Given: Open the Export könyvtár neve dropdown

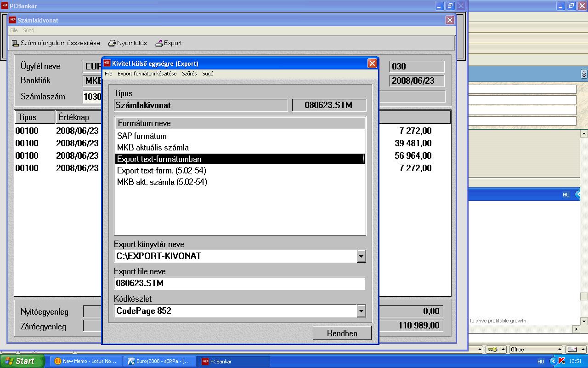Looking at the screenshot, I should tap(361, 256).
